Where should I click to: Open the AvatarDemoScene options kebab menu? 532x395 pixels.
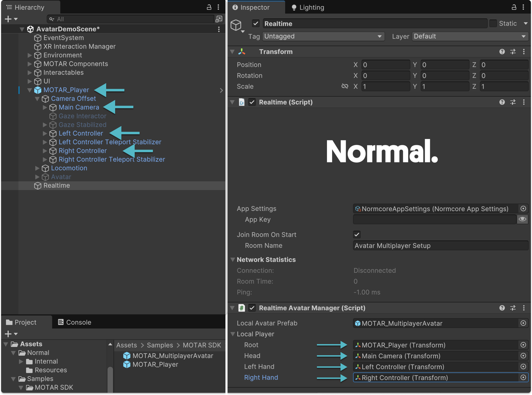point(219,29)
